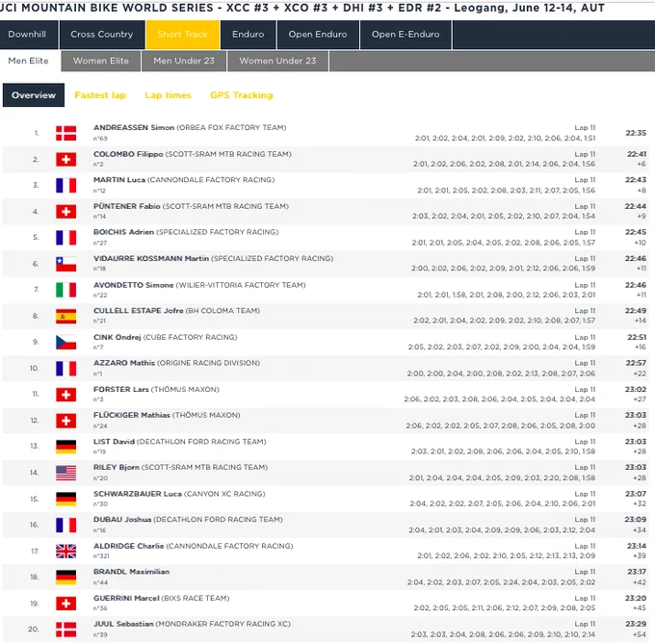
Task: Select rider name MARTIN Luca
Action: coord(119,180)
